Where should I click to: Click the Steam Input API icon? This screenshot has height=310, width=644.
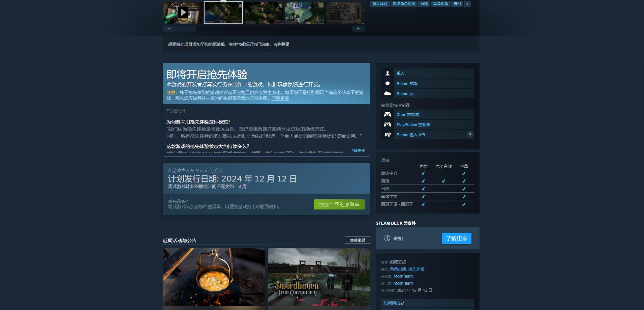pyautogui.click(x=388, y=135)
